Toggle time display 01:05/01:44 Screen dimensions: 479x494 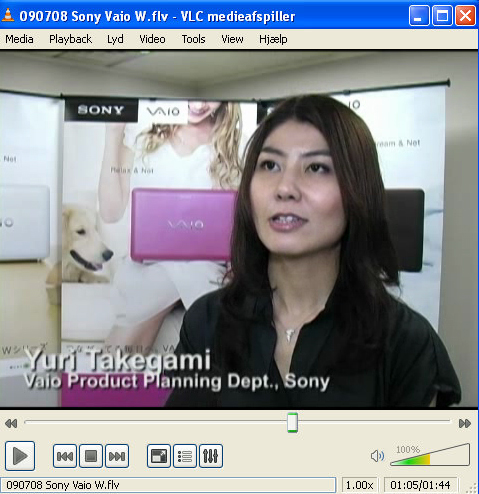pos(420,485)
